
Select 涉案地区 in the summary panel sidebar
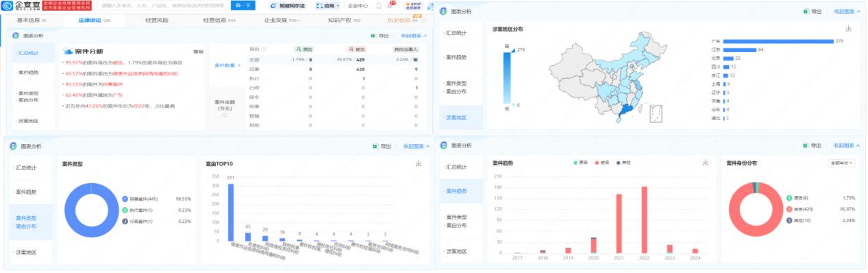pos(28,121)
